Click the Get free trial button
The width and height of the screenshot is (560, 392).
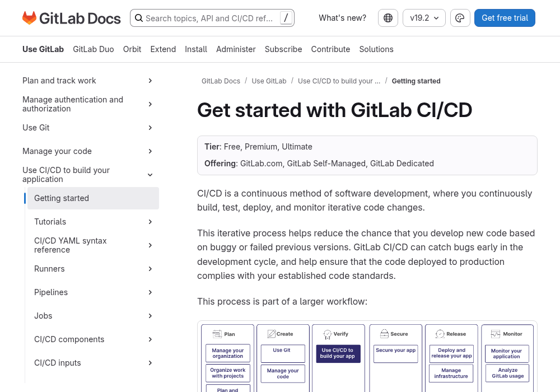tap(505, 18)
